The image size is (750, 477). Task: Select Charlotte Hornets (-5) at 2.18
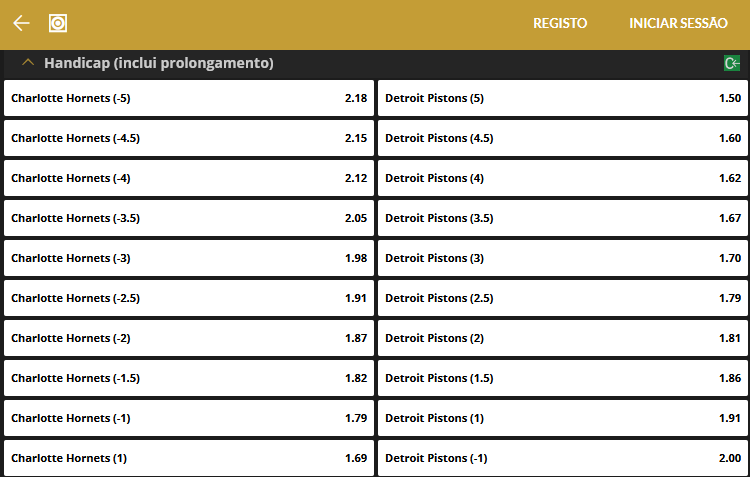pyautogui.click(x=189, y=98)
